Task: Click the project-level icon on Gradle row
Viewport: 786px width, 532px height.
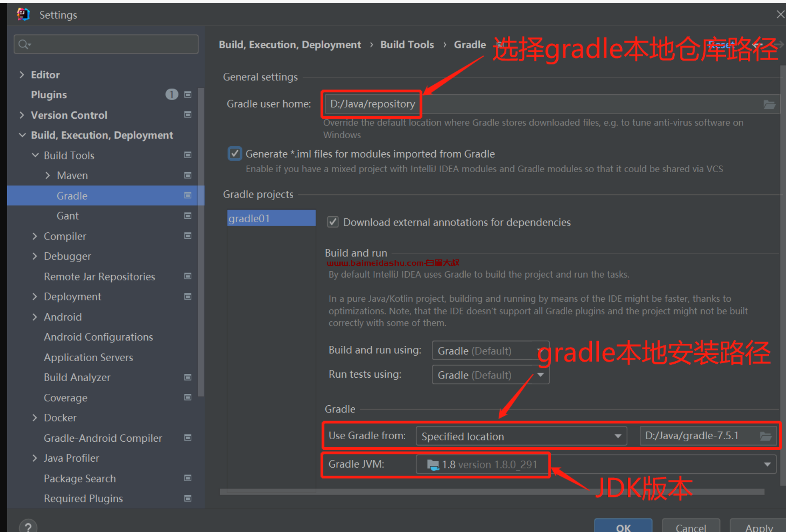Action: (188, 195)
